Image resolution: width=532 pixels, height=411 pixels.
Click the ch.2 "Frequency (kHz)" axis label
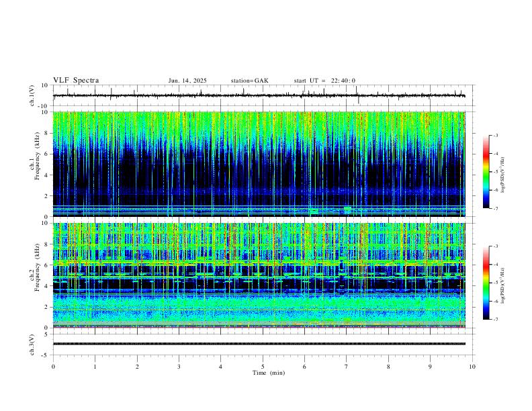click(x=37, y=267)
